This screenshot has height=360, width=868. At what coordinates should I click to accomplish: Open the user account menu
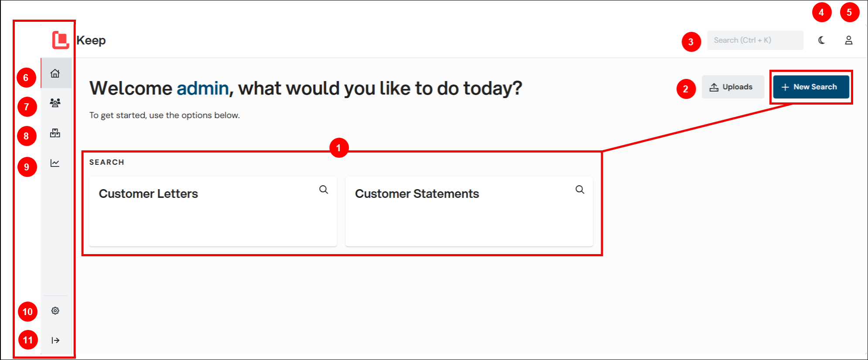tap(849, 40)
